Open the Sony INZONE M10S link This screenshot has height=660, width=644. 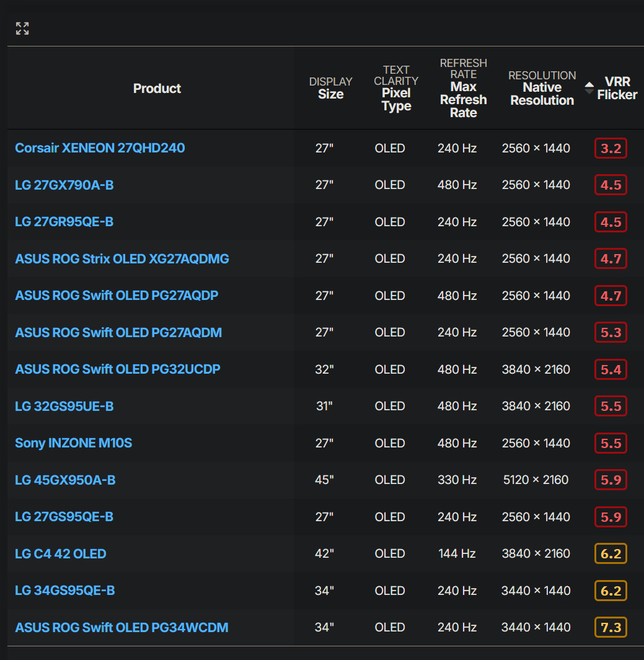74,443
